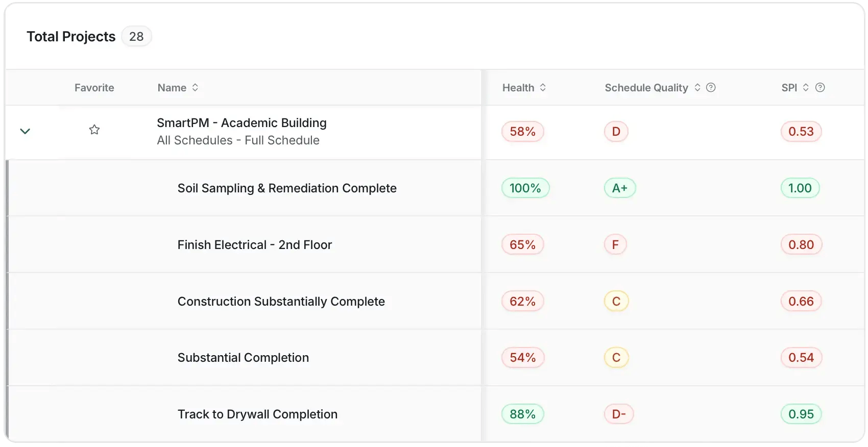
Task: Select the star icon next to SmartPM - Academic Building
Action: coord(94,130)
